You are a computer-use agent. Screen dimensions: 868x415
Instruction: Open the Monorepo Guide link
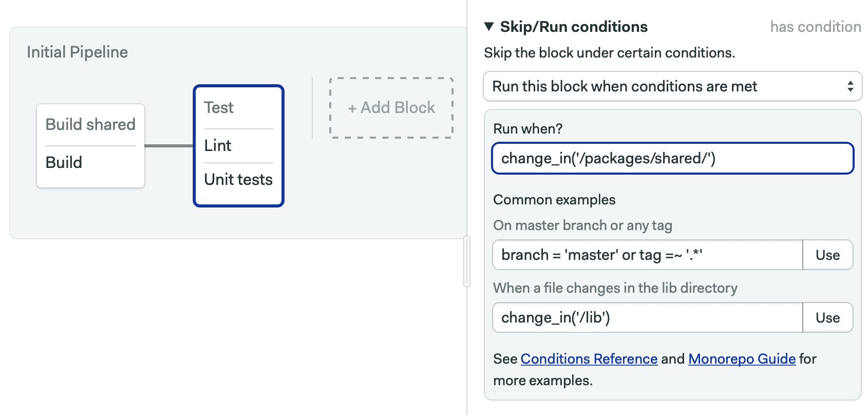pyautogui.click(x=742, y=359)
